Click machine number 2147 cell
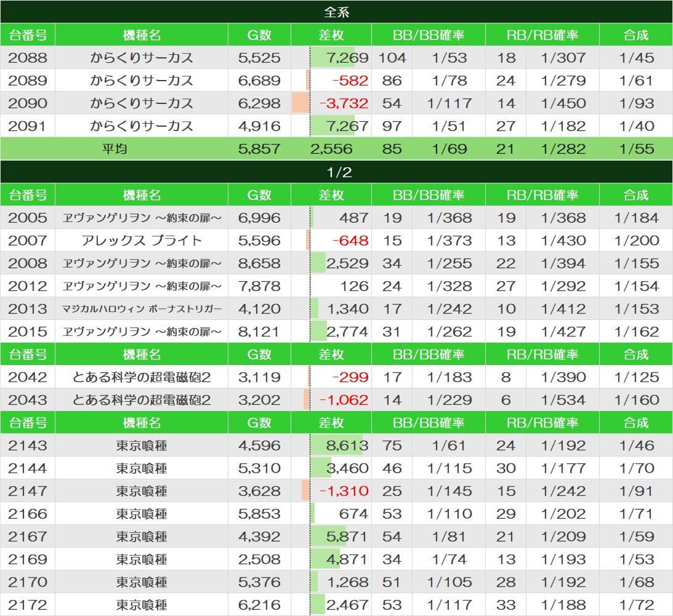 point(28,490)
